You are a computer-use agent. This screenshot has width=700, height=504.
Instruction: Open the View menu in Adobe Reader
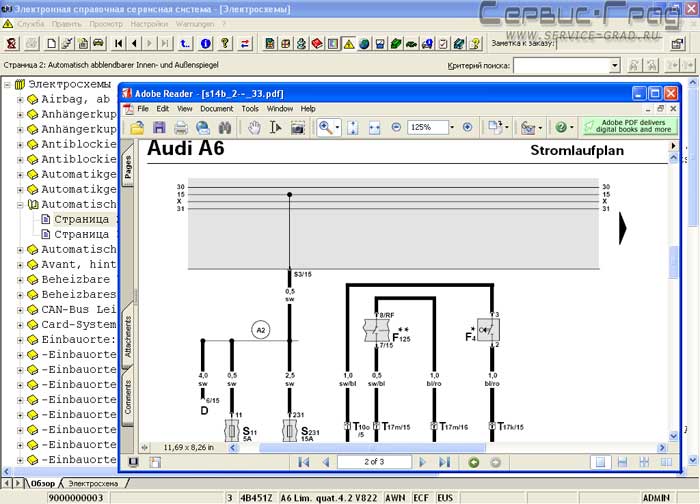[184, 108]
